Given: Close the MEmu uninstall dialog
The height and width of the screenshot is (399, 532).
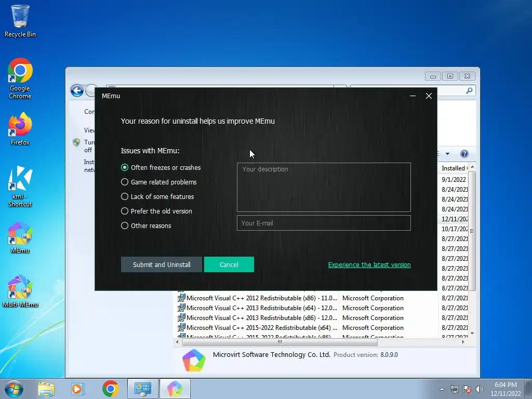Looking at the screenshot, I should [429, 96].
